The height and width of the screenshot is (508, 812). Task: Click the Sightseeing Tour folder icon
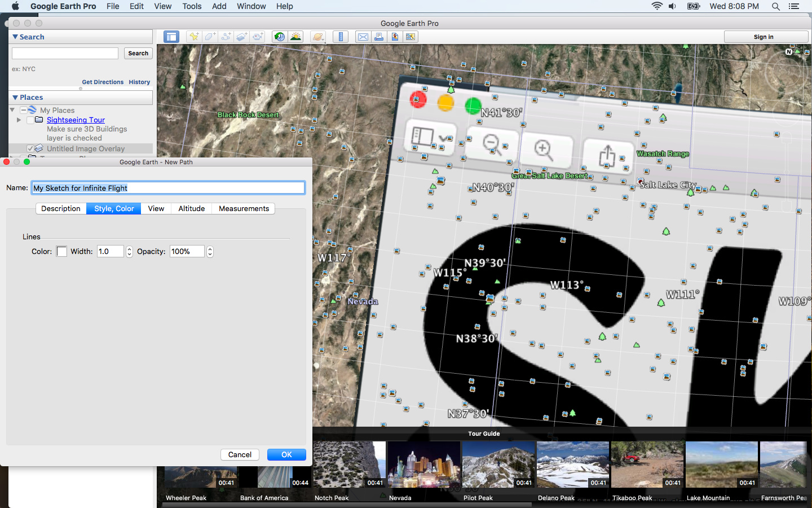(39, 120)
